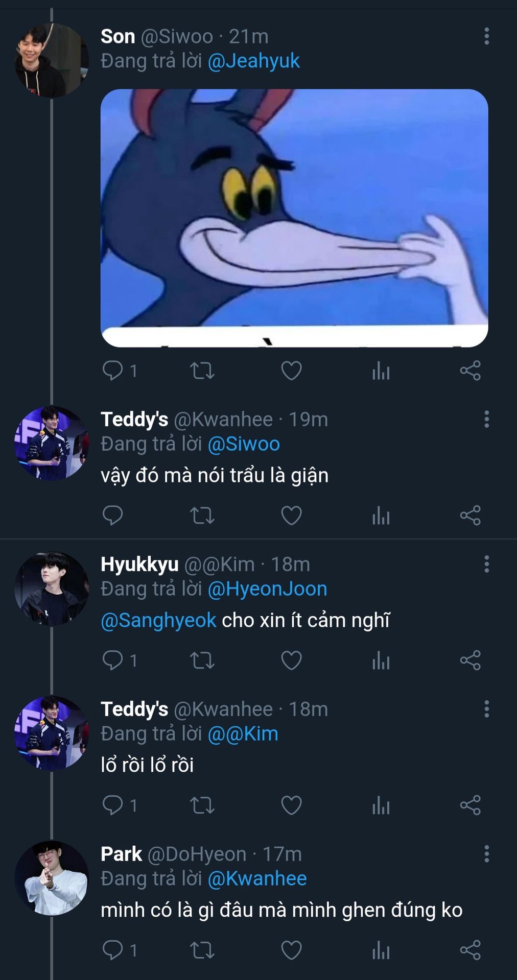Reply to the "lổ rồi lổ rồi" tweet
The width and height of the screenshot is (517, 980).
click(x=112, y=805)
